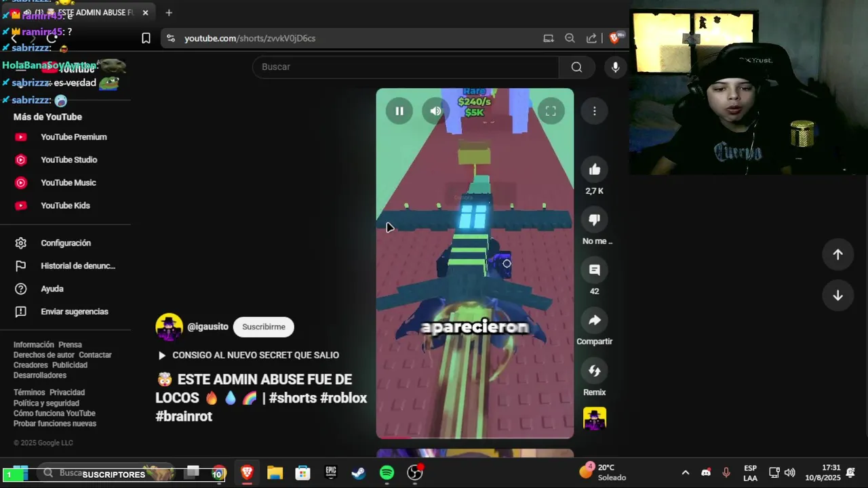The image size is (868, 488).
Task: Dislike the Short with thumbs down
Action: click(595, 220)
